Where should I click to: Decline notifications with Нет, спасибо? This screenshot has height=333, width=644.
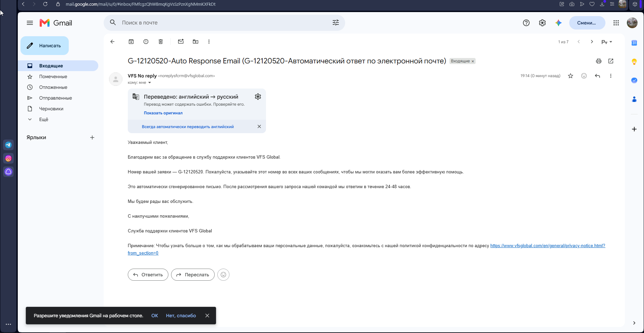(181, 316)
